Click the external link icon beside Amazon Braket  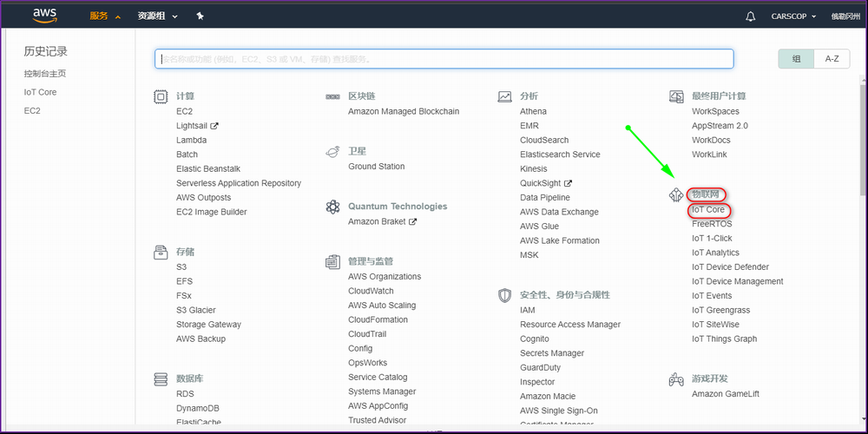coord(412,221)
